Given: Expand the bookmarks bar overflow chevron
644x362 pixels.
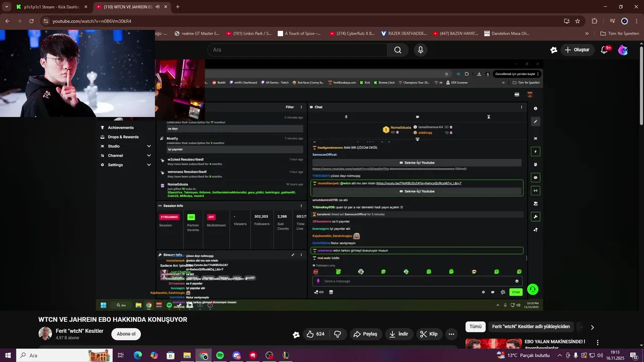Looking at the screenshot, I should [587, 34].
